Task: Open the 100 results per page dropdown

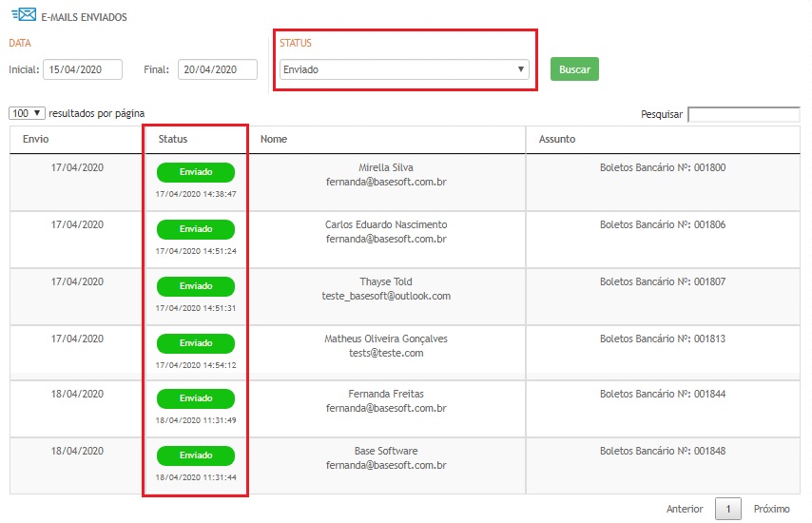Action: (x=27, y=113)
